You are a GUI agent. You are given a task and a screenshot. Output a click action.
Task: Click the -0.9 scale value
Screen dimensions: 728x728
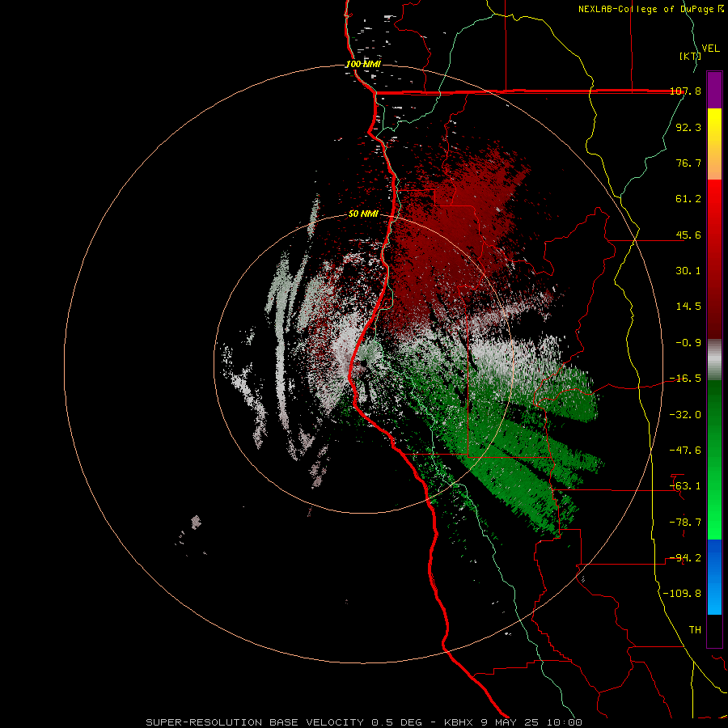[x=688, y=343]
